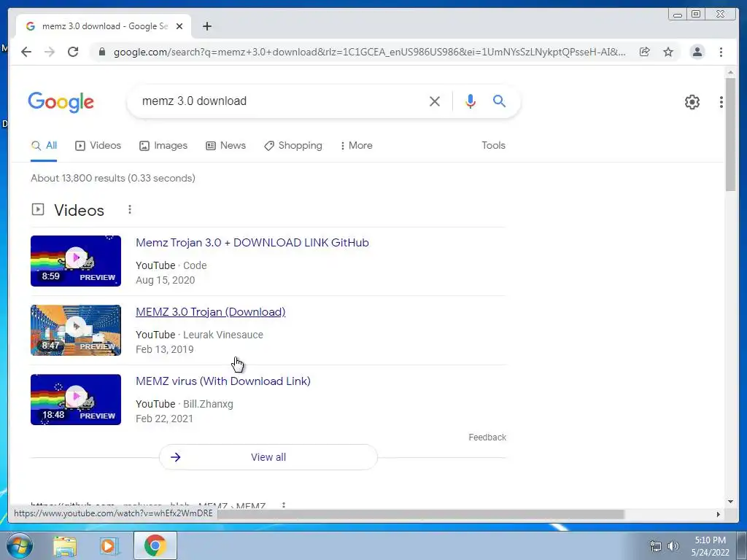Screen dimensions: 747x560
Task: Close the memz 3.0 download tab
Action: 179,26
